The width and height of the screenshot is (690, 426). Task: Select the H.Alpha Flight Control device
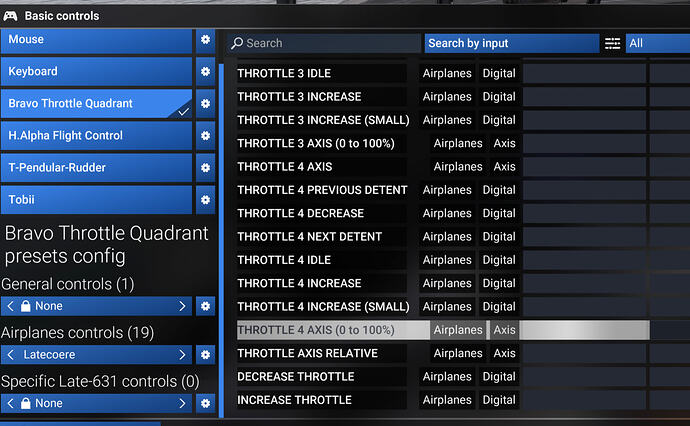[96, 136]
